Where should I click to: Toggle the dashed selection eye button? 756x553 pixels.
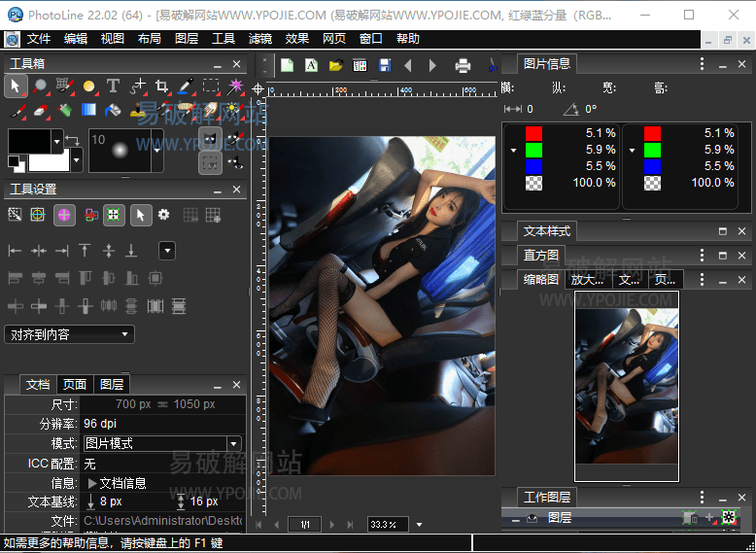point(211,163)
